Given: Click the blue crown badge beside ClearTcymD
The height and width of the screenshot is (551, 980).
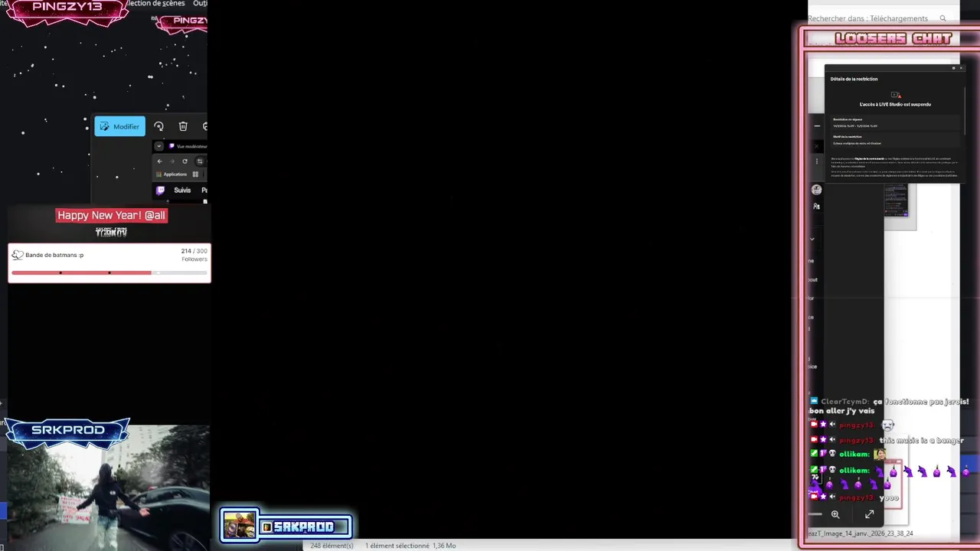Looking at the screenshot, I should [x=814, y=401].
